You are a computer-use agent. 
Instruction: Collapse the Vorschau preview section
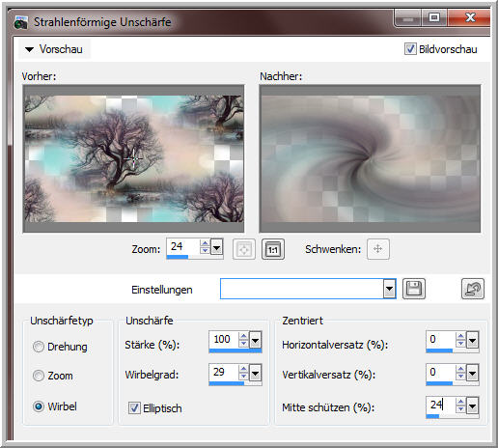pyautogui.click(x=29, y=49)
